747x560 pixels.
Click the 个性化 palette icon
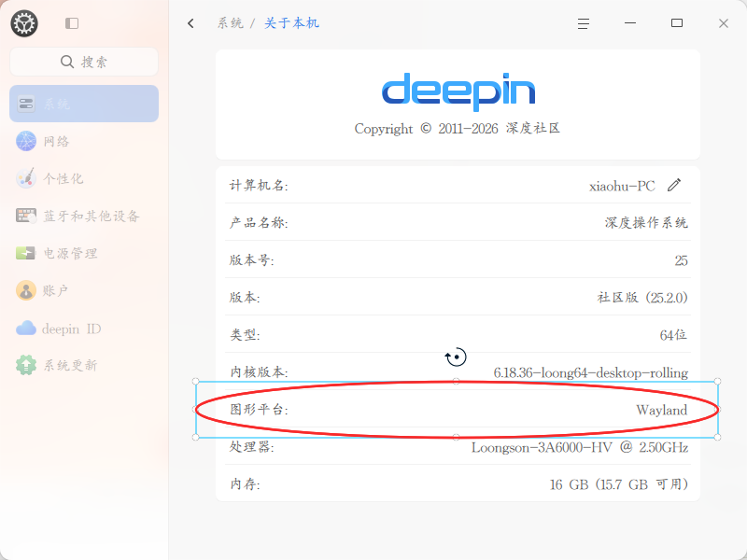pyautogui.click(x=26, y=178)
